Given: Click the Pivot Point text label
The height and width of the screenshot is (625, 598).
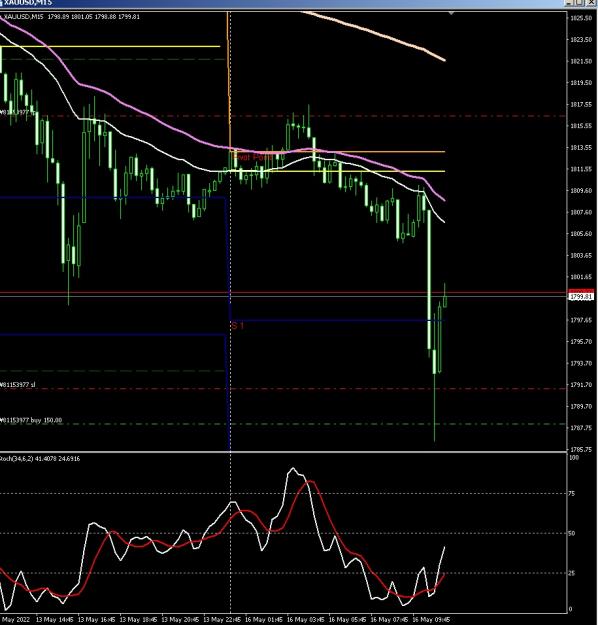Looking at the screenshot, I should pos(254,157).
